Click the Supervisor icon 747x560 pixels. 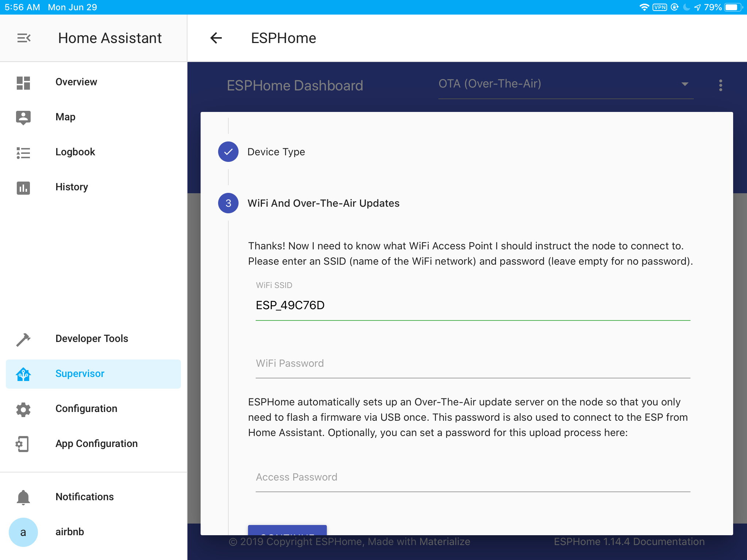(x=24, y=373)
